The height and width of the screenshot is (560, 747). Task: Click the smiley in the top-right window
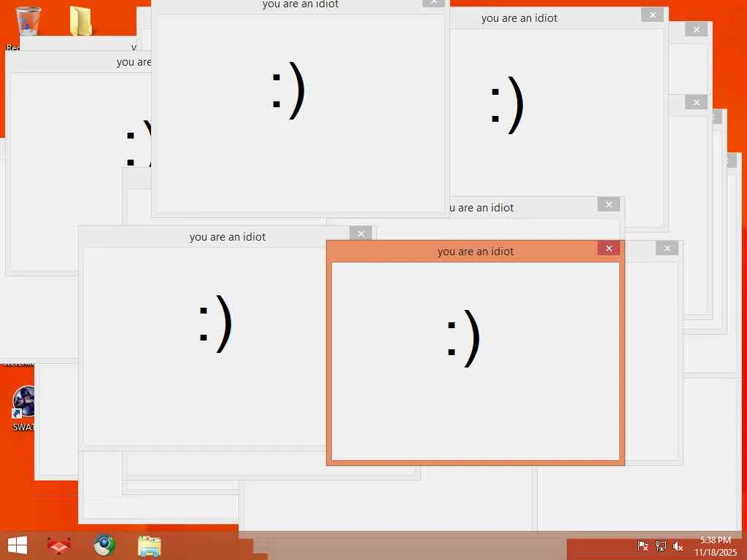click(508, 105)
